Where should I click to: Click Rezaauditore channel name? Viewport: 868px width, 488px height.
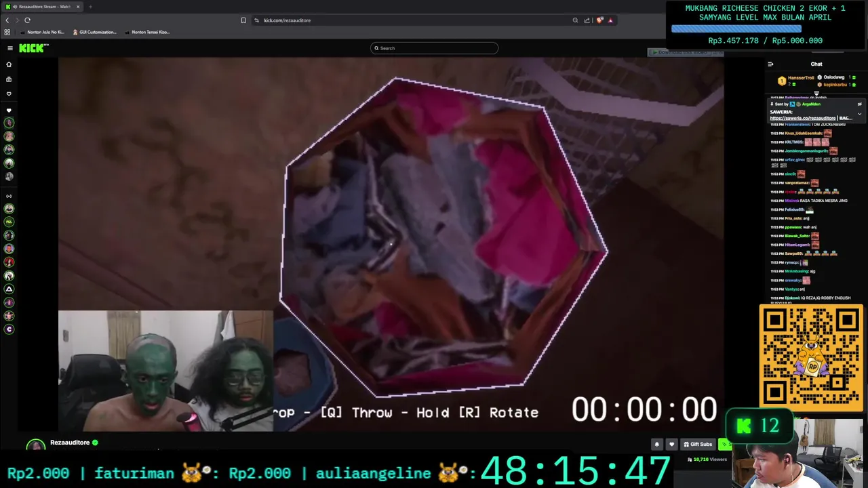(70, 443)
